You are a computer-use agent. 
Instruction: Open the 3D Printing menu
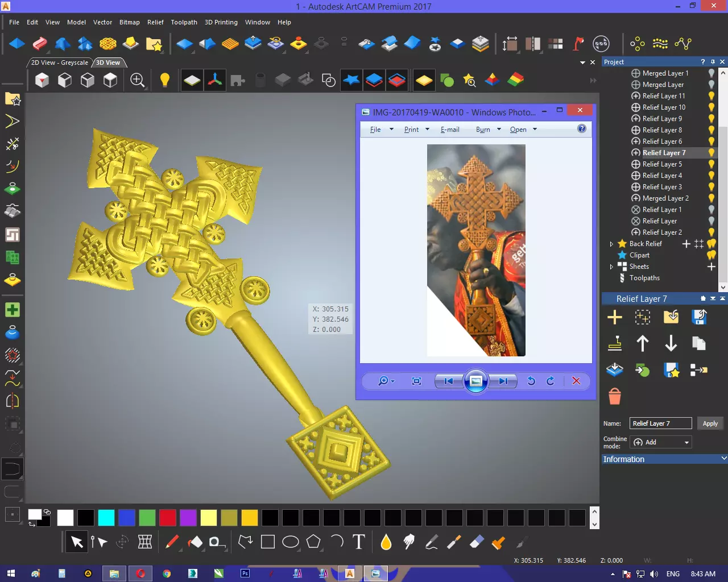pos(221,22)
